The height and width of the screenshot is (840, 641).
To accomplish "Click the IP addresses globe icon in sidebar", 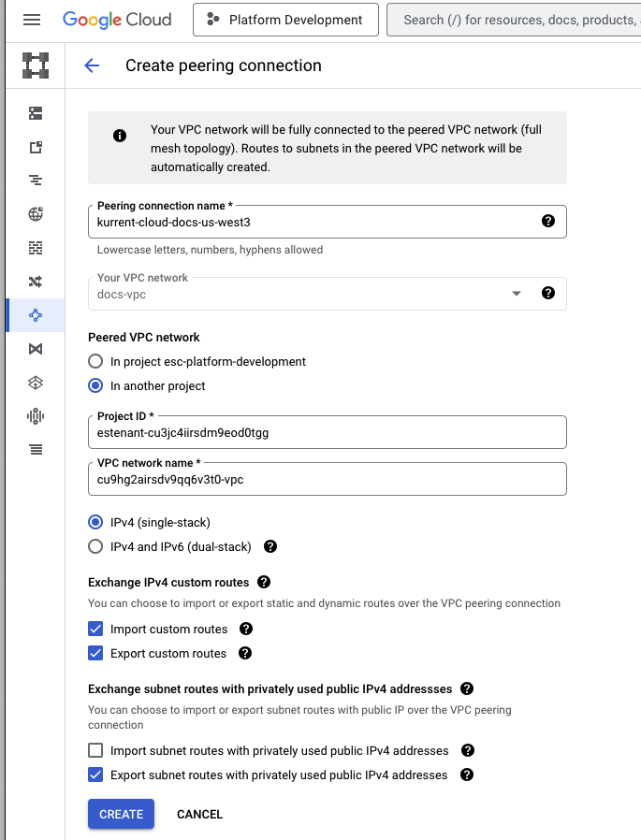I will point(36,213).
